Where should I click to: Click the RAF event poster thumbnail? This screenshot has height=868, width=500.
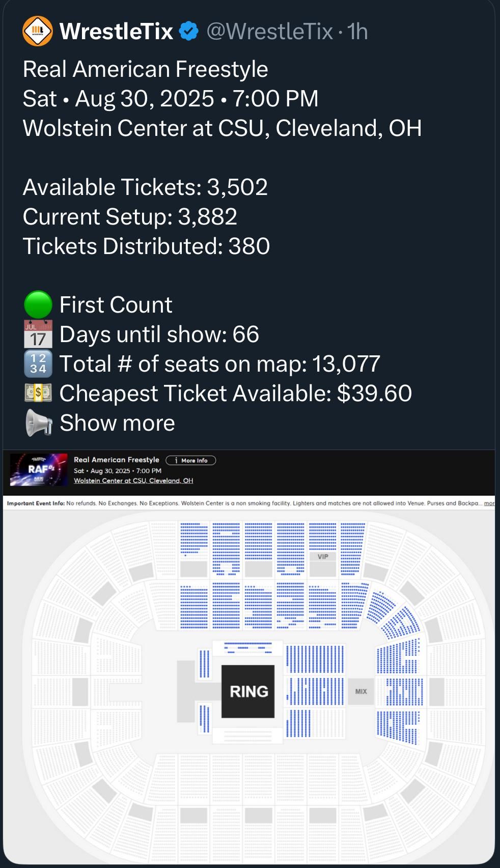point(39,469)
